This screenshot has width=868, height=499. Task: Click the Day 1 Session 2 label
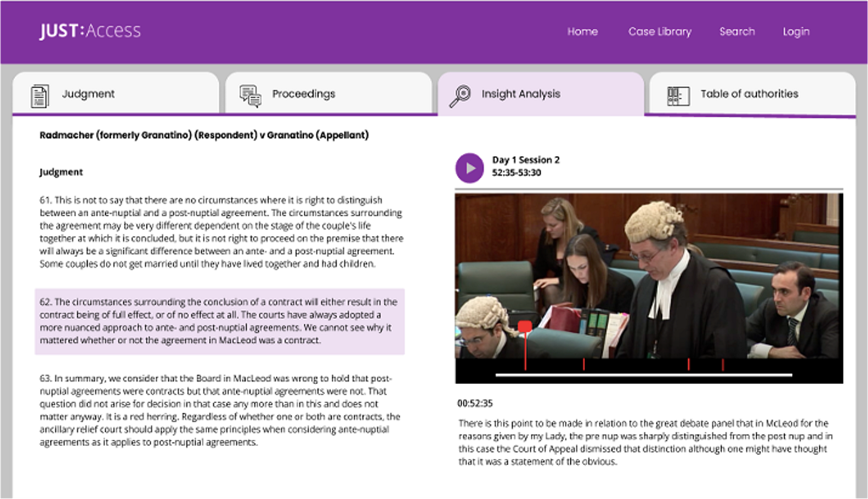[x=526, y=160]
